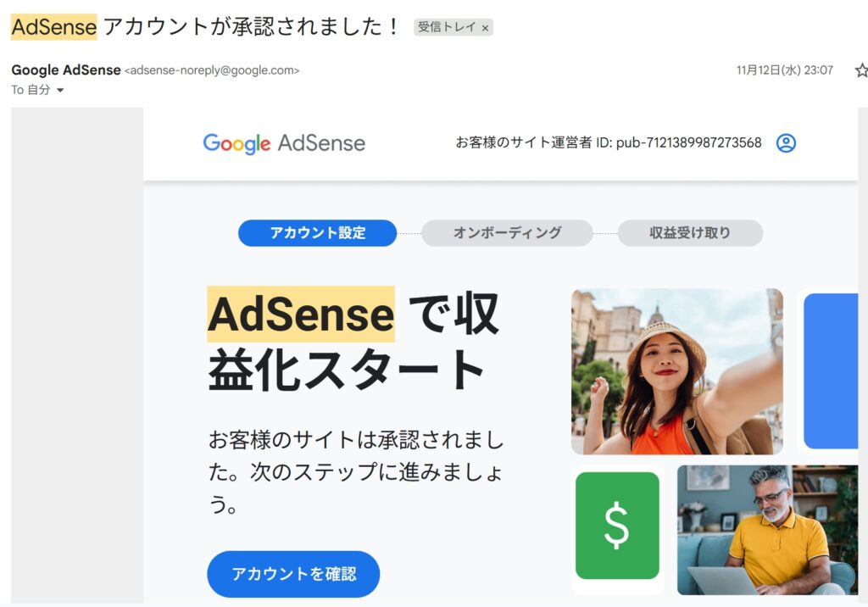Select the オンボーディング step
Image resolution: width=868 pixels, height=607 pixels.
507,232
